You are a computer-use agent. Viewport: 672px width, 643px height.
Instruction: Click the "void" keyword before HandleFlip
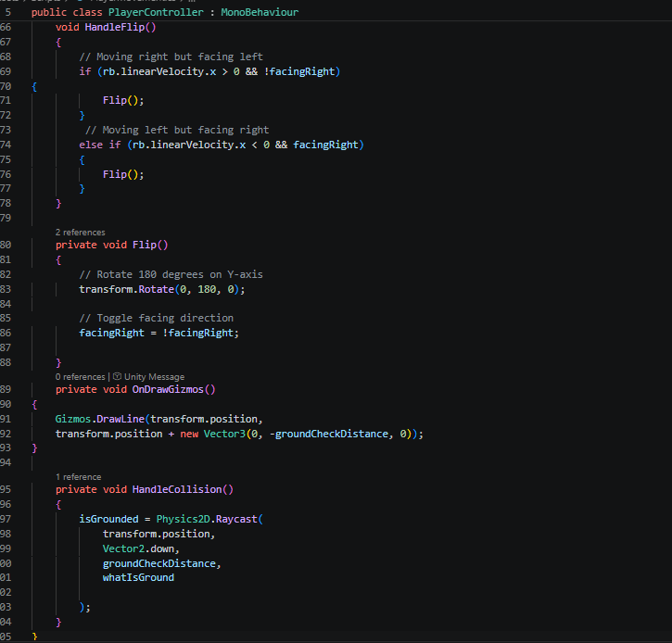click(x=68, y=28)
